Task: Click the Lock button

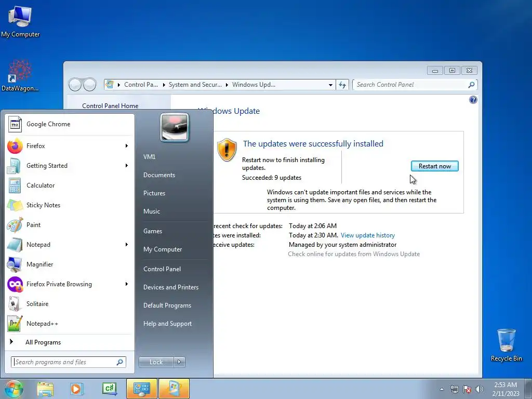Action: click(156, 362)
